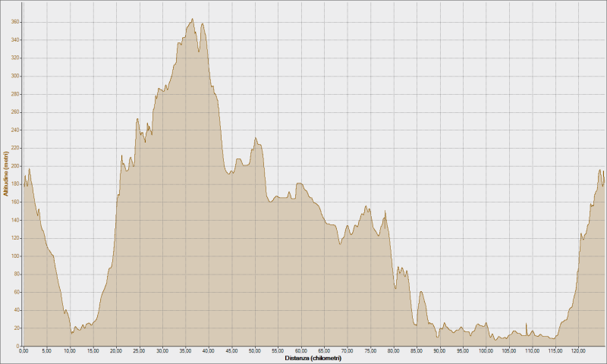Click the 80,00 distance axis value
The height and width of the screenshot is (364, 607).
click(x=393, y=351)
